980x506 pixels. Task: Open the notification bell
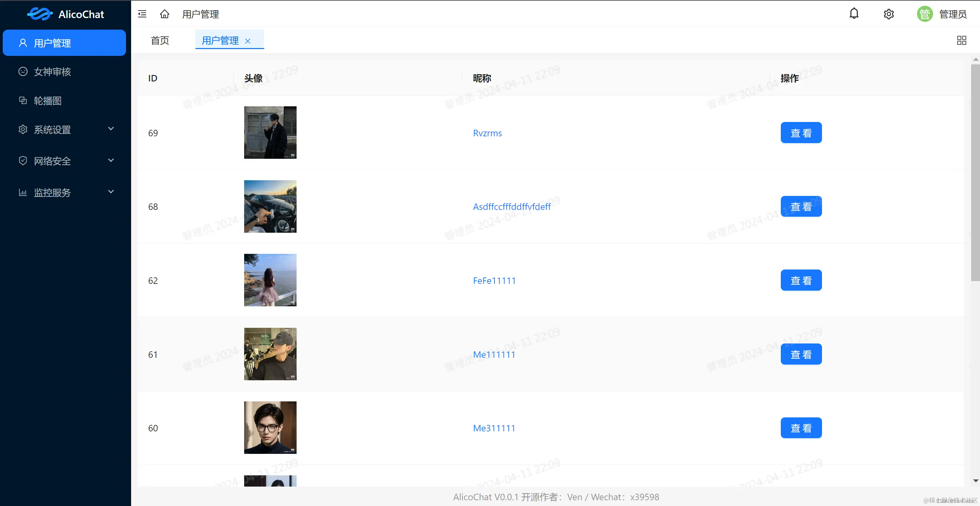pos(854,14)
